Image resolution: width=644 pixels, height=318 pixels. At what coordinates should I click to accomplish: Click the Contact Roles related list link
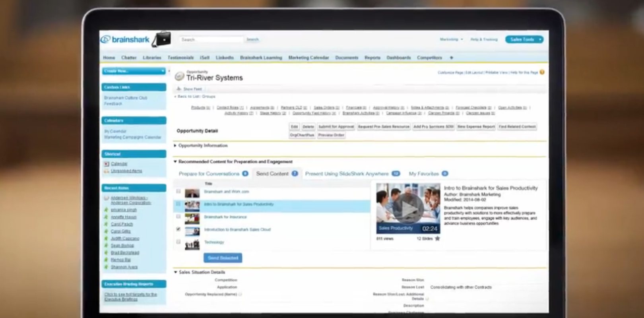coord(230,108)
